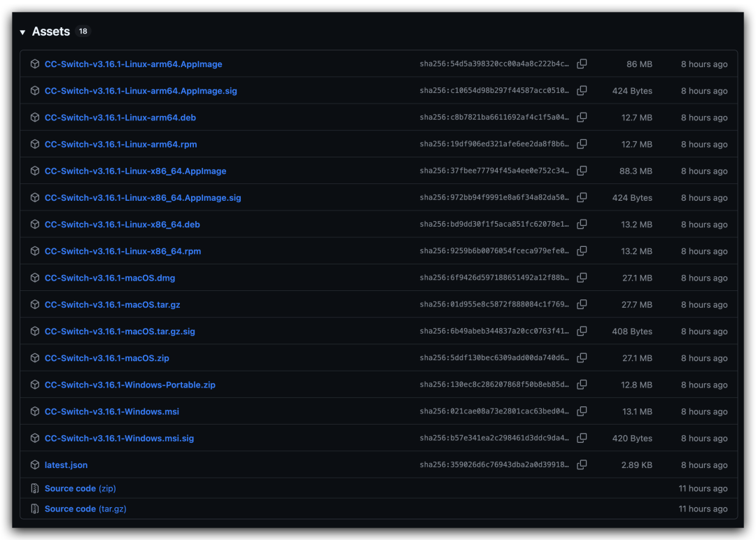Click the 408 Bytes size value
The image size is (756, 540).
coord(632,332)
